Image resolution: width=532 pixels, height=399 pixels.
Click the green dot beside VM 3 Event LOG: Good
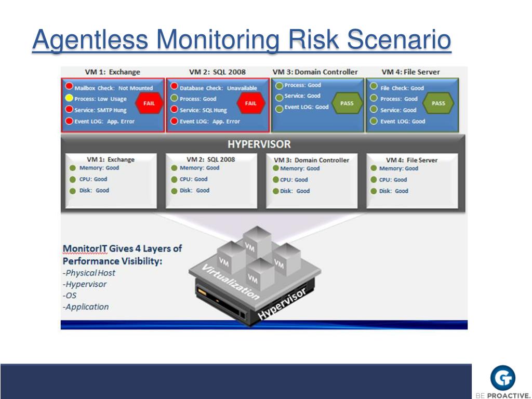click(279, 109)
